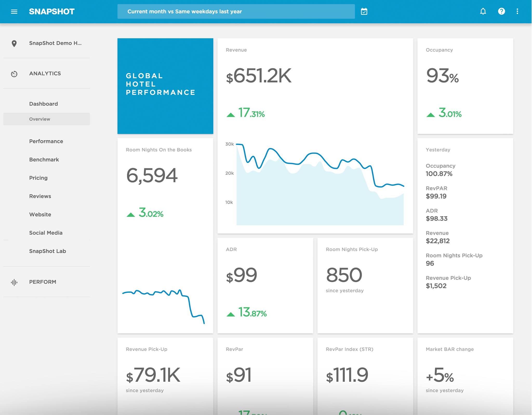
Task: Navigate to SnapShot Lab
Action: pyautogui.click(x=48, y=251)
